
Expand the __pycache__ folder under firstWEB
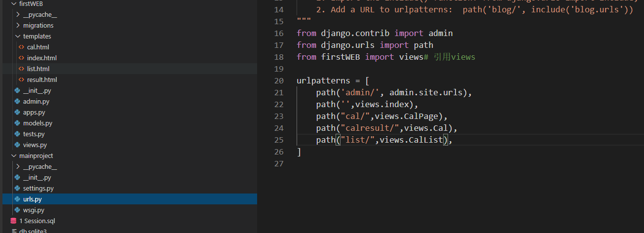click(18, 15)
